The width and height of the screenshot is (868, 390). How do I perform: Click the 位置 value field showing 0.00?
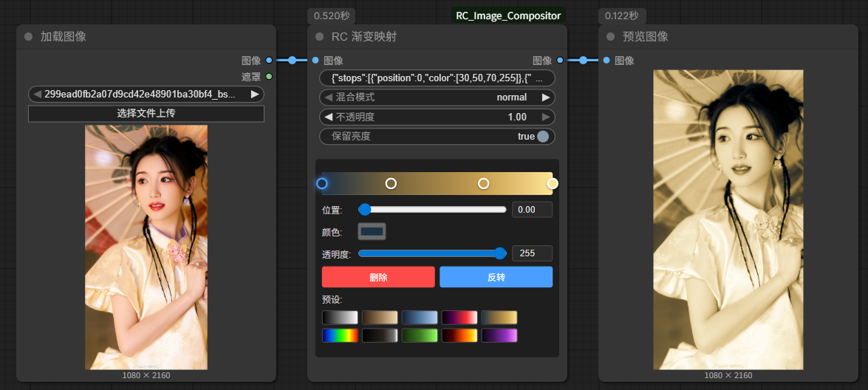point(532,210)
